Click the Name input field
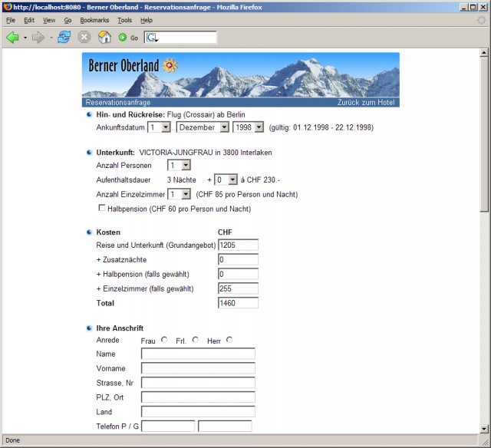This screenshot has width=491, height=448. point(198,354)
